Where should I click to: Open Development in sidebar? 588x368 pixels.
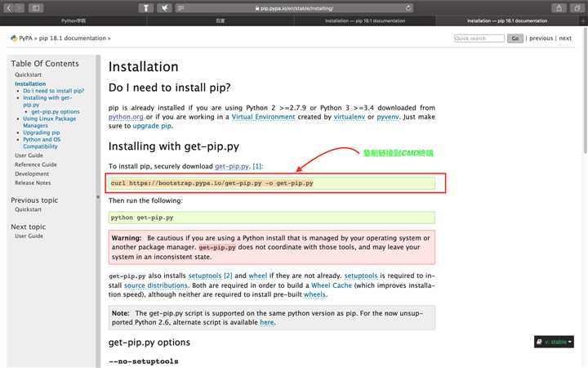(32, 174)
